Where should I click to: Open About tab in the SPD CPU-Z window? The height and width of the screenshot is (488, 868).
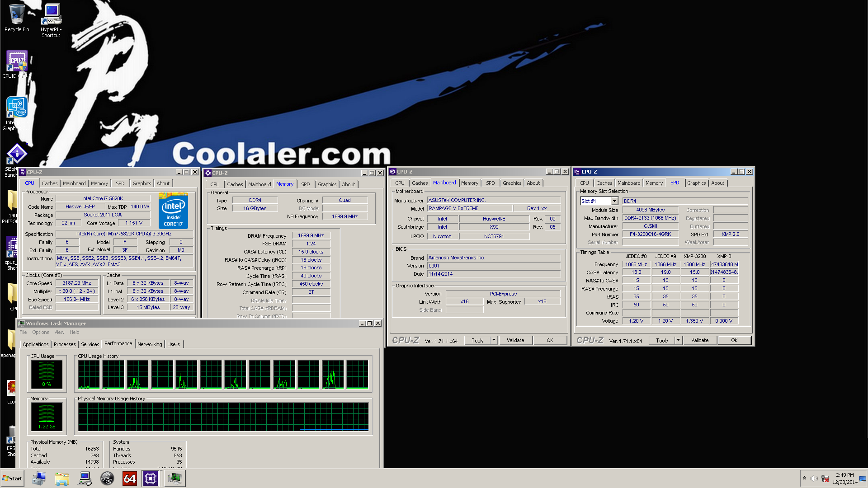point(717,183)
